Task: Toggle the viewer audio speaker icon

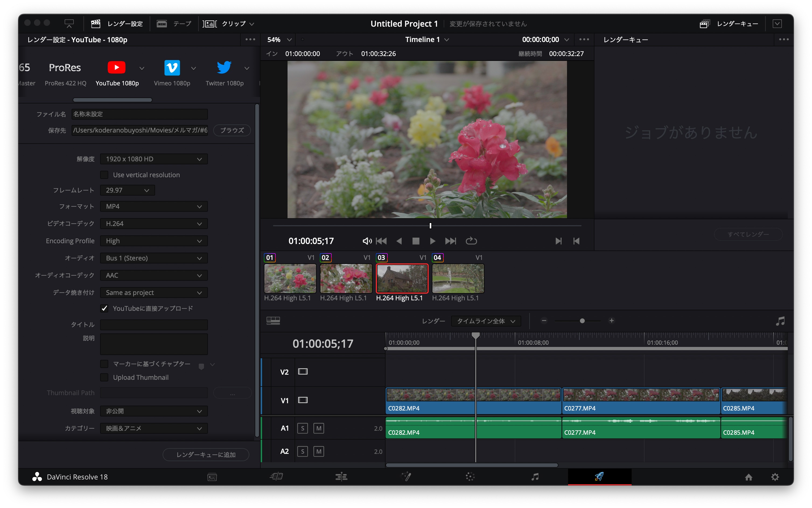Action: (x=367, y=241)
